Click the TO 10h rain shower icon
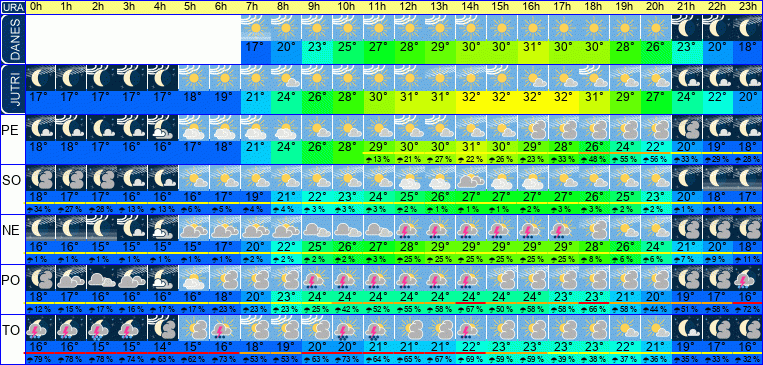Viewport: 763px width, 365px height. 347,328
